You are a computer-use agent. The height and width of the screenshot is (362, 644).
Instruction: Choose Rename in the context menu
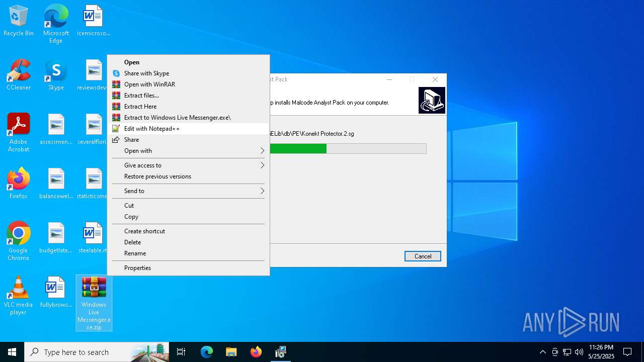(189, 253)
